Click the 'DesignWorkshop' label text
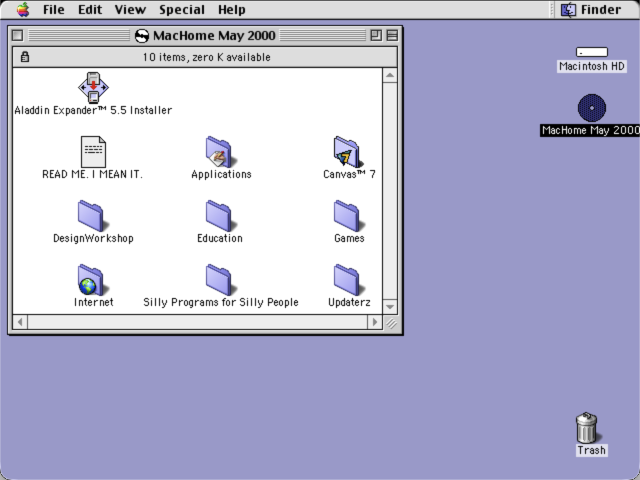This screenshot has width=640, height=480. (93, 238)
